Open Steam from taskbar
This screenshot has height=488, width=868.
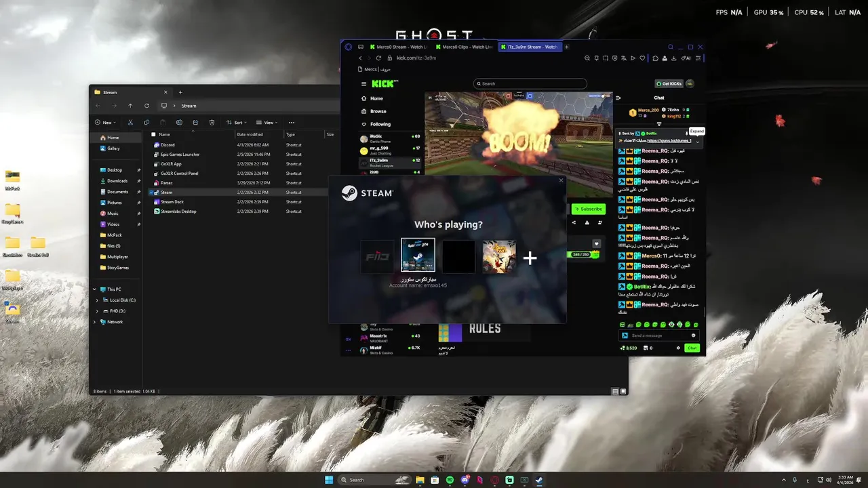(539, 480)
